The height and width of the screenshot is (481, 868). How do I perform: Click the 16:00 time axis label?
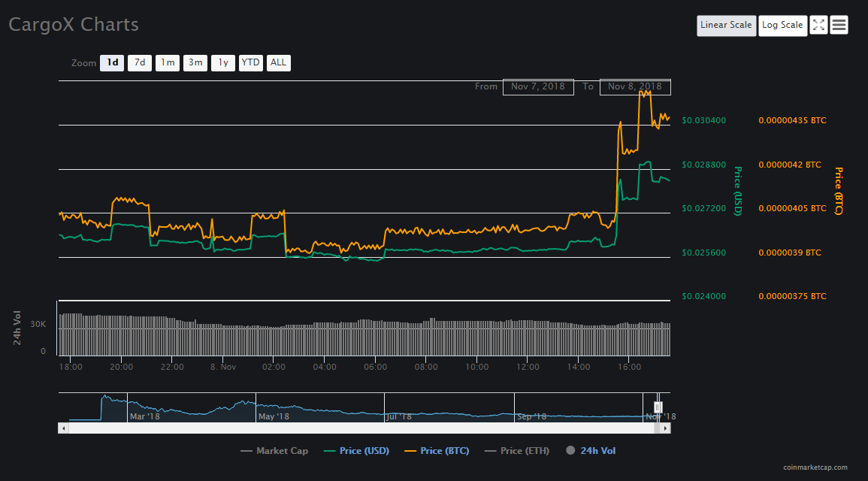coord(630,367)
